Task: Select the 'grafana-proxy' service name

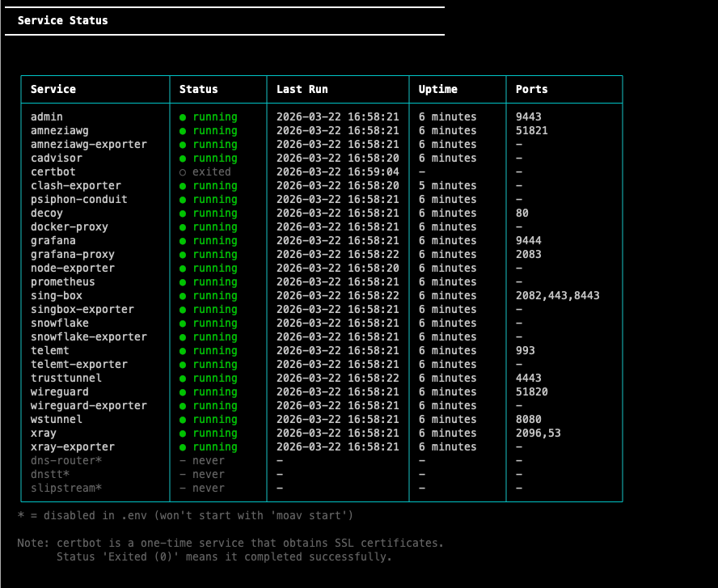Action: (73, 254)
